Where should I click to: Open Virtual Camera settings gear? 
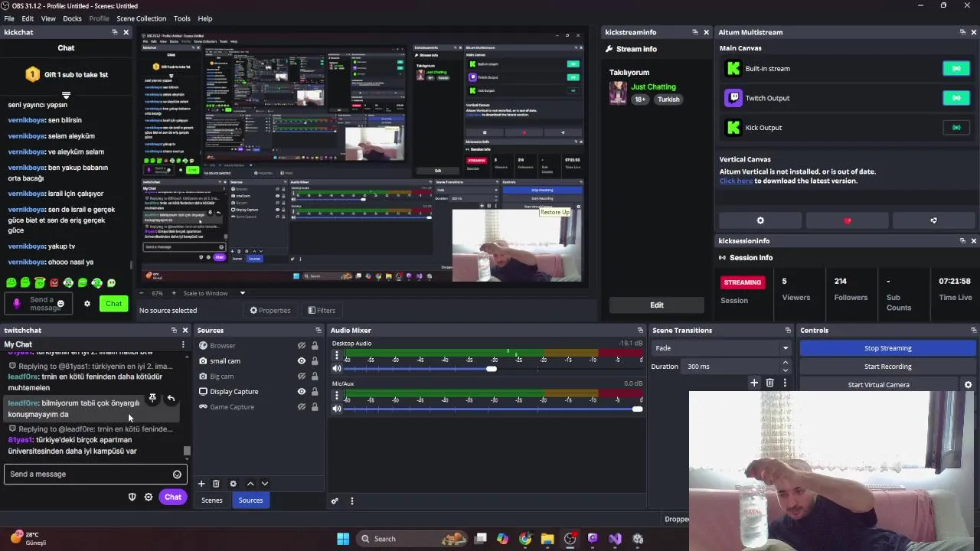(x=968, y=385)
